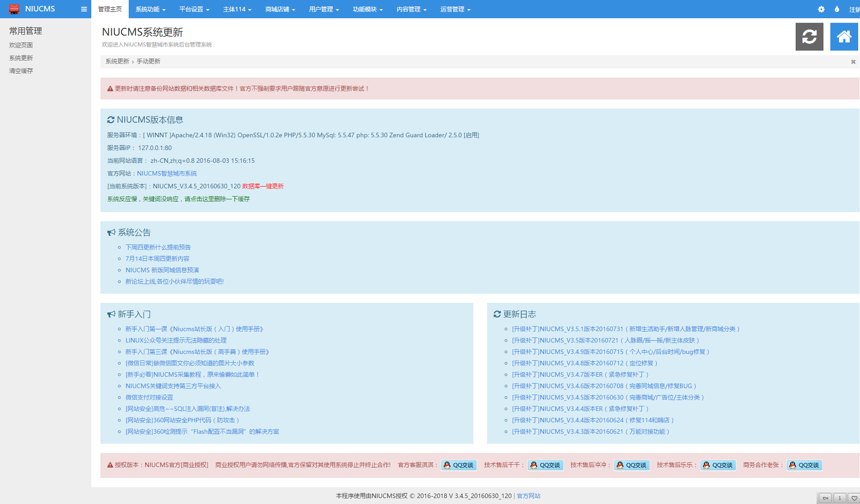Open patch NIUCMS_V3.4.9版本20160715
This screenshot has height=504, width=860.
(x=611, y=352)
